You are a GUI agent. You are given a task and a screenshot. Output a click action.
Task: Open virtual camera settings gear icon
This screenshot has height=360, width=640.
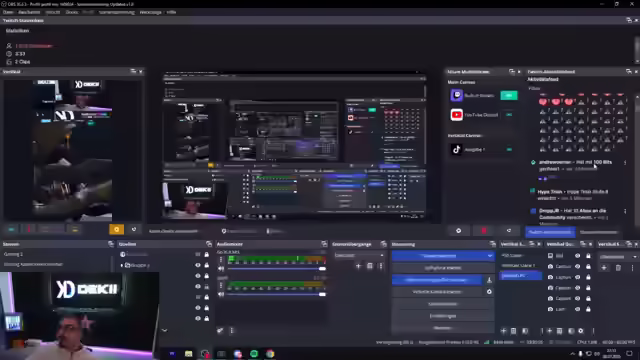point(489,292)
